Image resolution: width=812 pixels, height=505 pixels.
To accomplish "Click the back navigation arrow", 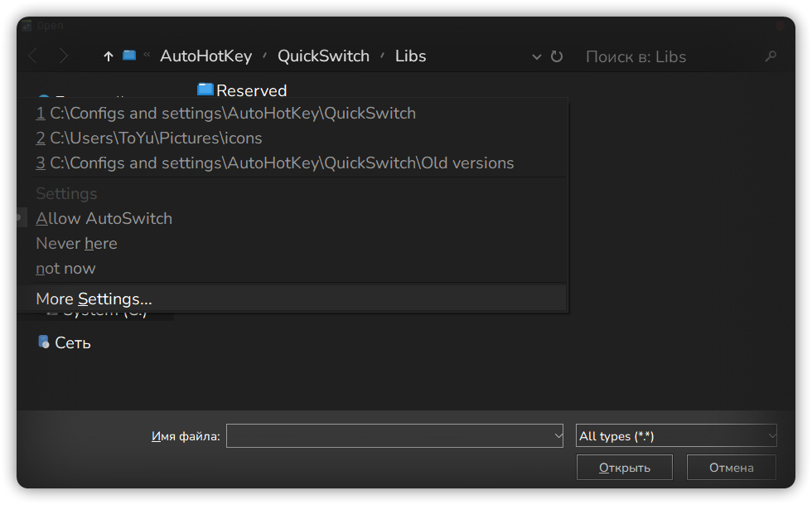I will click(33, 56).
